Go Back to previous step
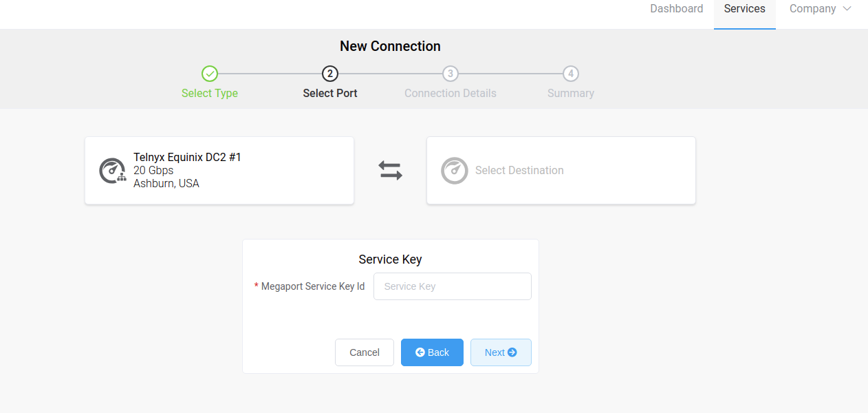The width and height of the screenshot is (868, 413). coord(432,352)
